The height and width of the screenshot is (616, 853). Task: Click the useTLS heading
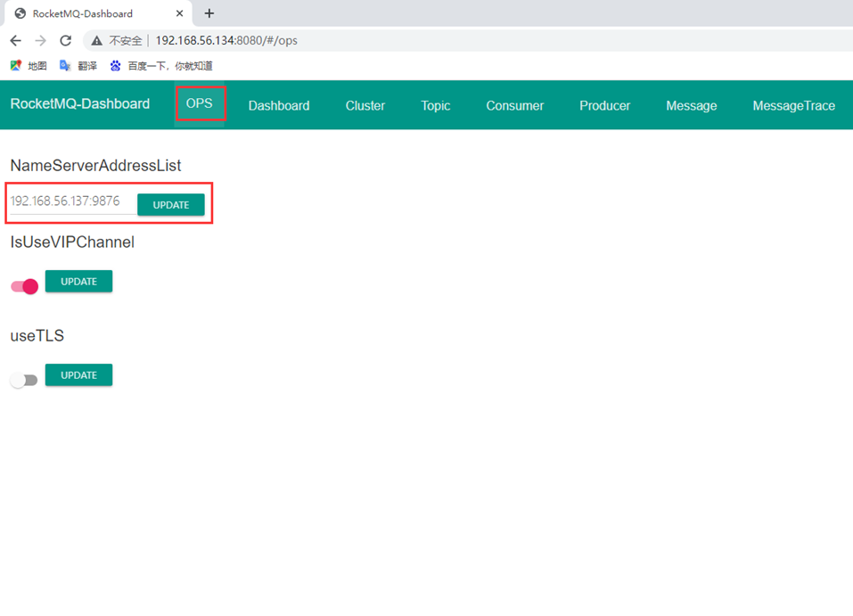[37, 336]
